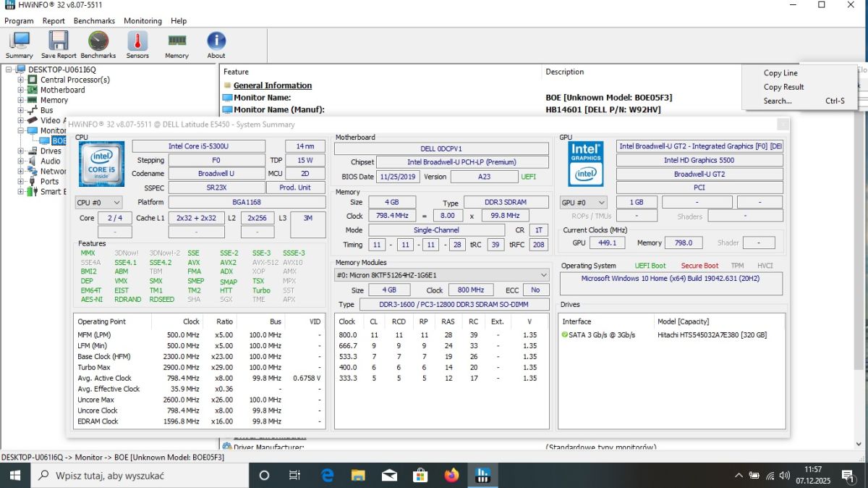Expand the Drives tree node
This screenshot has height=488, width=868.
click(21, 151)
